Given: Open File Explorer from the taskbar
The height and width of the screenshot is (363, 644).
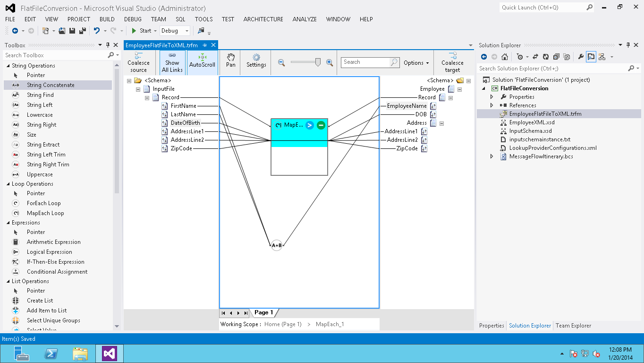Looking at the screenshot, I should pyautogui.click(x=80, y=353).
